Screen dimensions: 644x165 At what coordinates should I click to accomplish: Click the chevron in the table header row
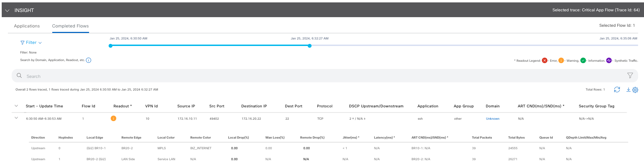[x=16, y=106]
